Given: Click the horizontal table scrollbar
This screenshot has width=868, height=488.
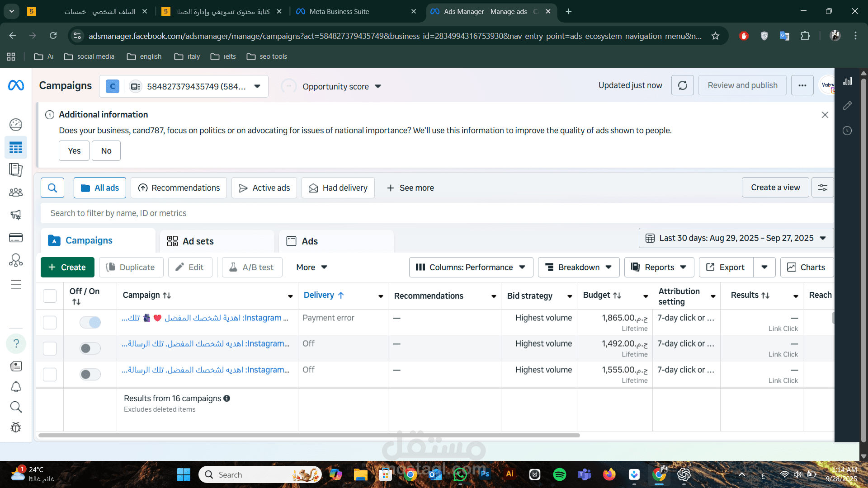Looking at the screenshot, I should coord(309,436).
